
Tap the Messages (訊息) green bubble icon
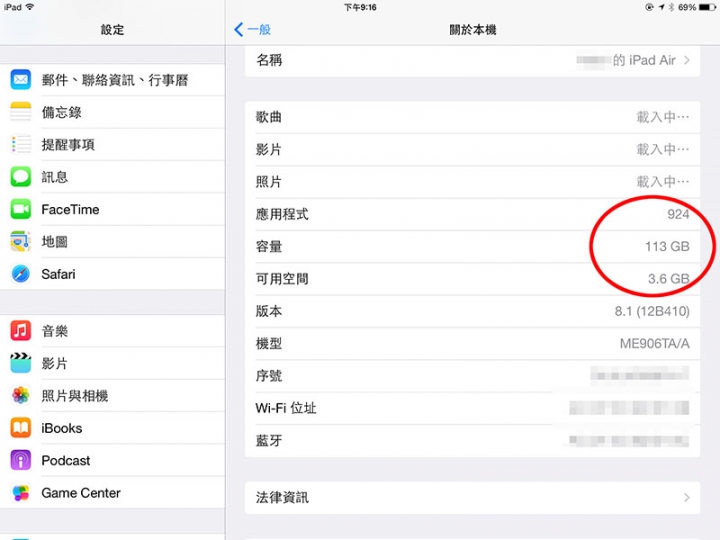21,177
